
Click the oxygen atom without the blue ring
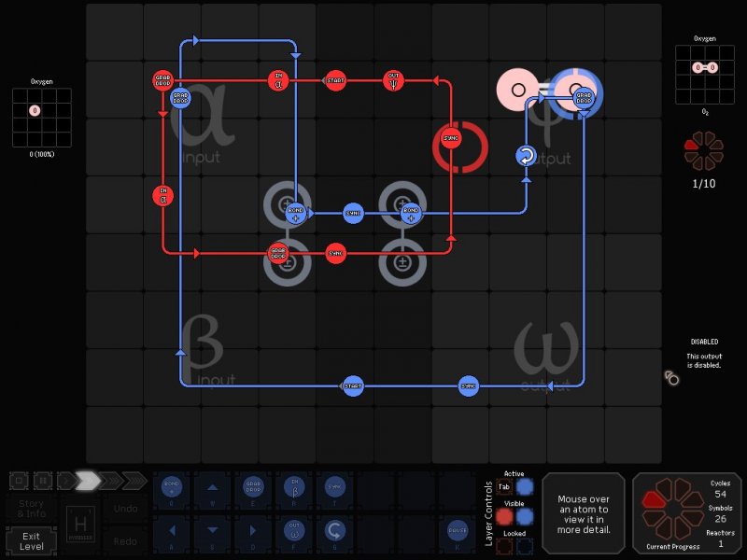coord(518,90)
